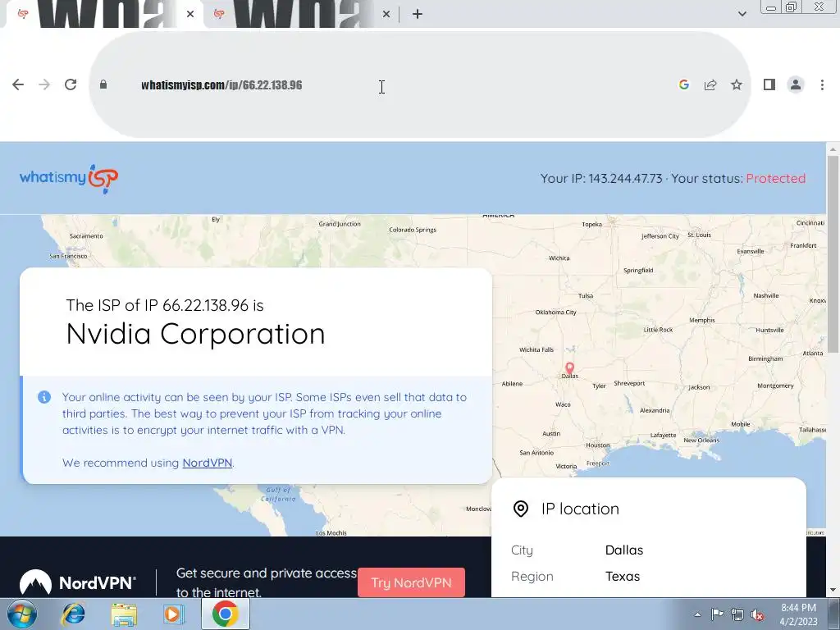This screenshot has width=840, height=630.
Task: Reload the current page
Action: 71,84
